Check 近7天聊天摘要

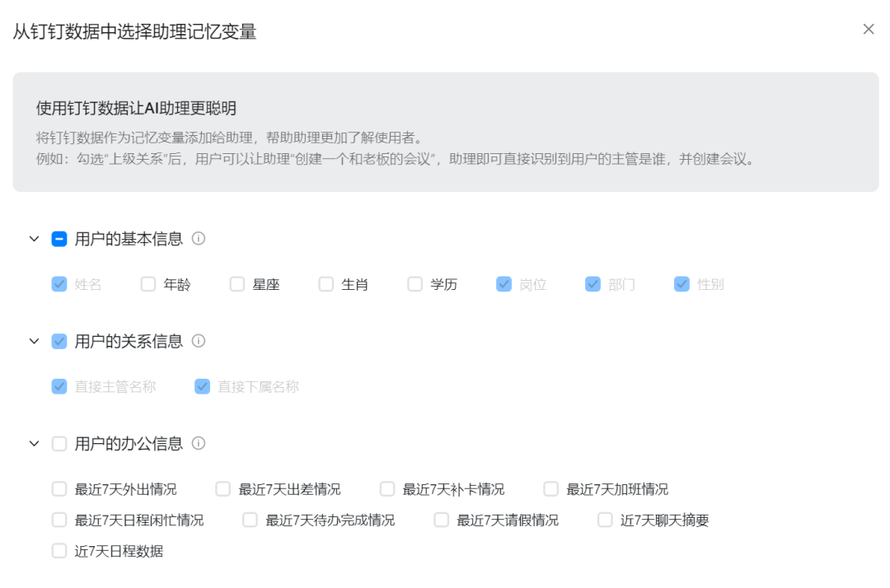pyautogui.click(x=605, y=520)
